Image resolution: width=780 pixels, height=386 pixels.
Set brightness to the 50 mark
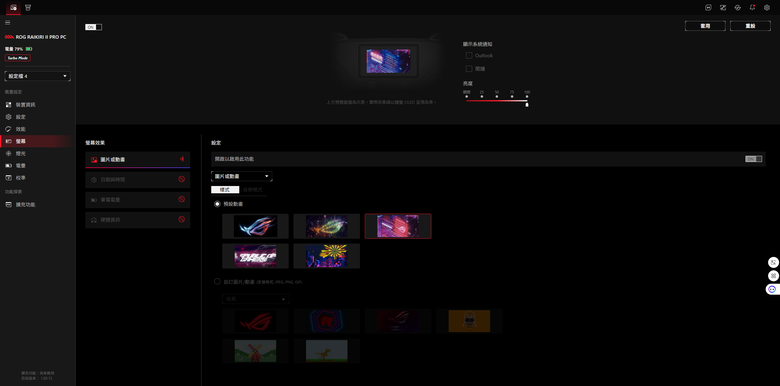point(497,96)
